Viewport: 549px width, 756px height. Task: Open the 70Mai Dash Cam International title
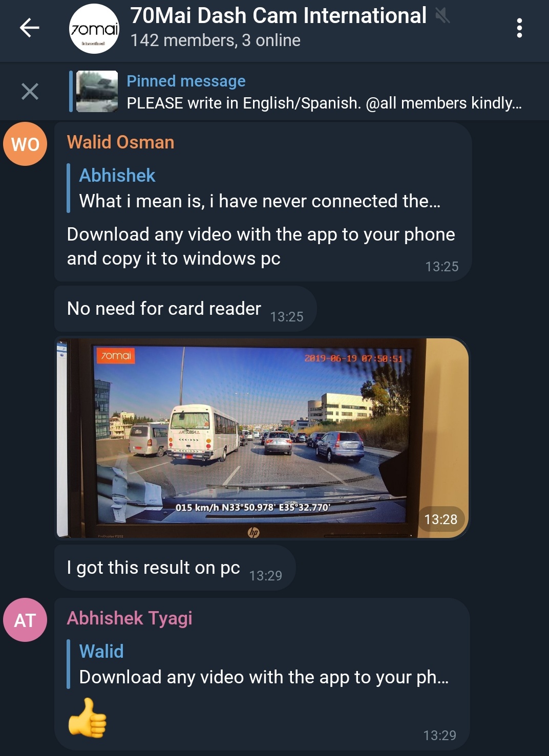point(278,15)
